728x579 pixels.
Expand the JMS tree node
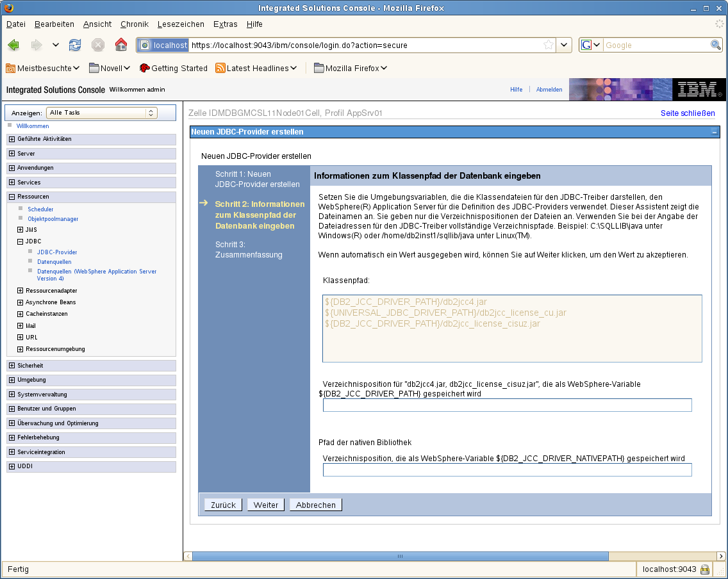tap(20, 230)
